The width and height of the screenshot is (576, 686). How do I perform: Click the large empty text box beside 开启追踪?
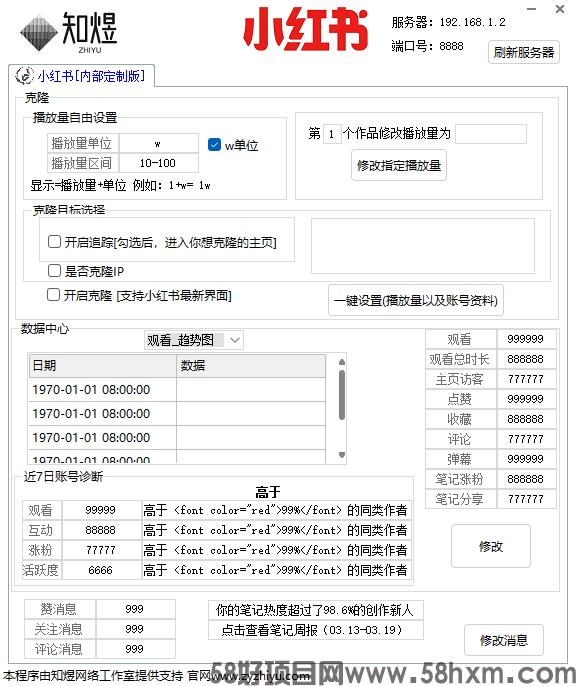(x=423, y=246)
